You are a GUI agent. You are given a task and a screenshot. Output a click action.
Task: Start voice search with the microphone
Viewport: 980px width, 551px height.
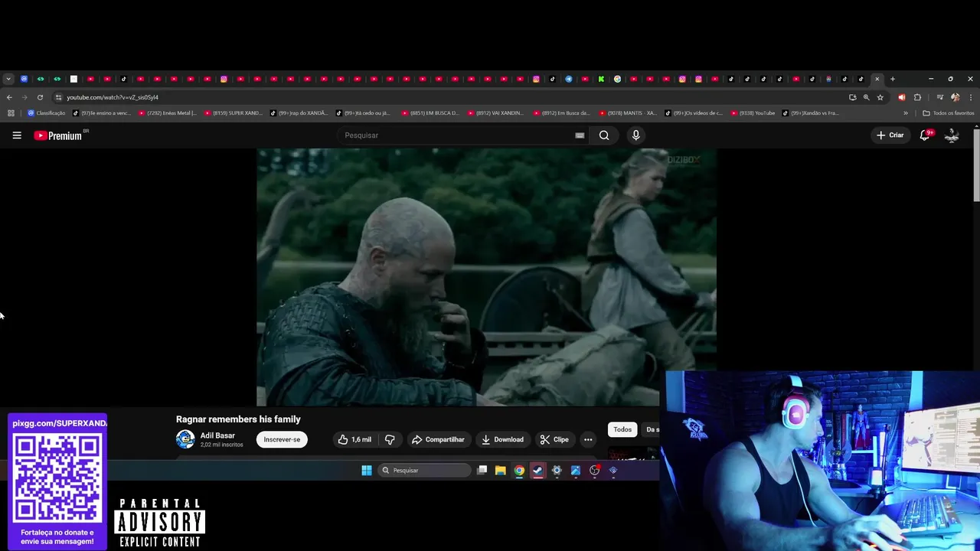coord(635,135)
